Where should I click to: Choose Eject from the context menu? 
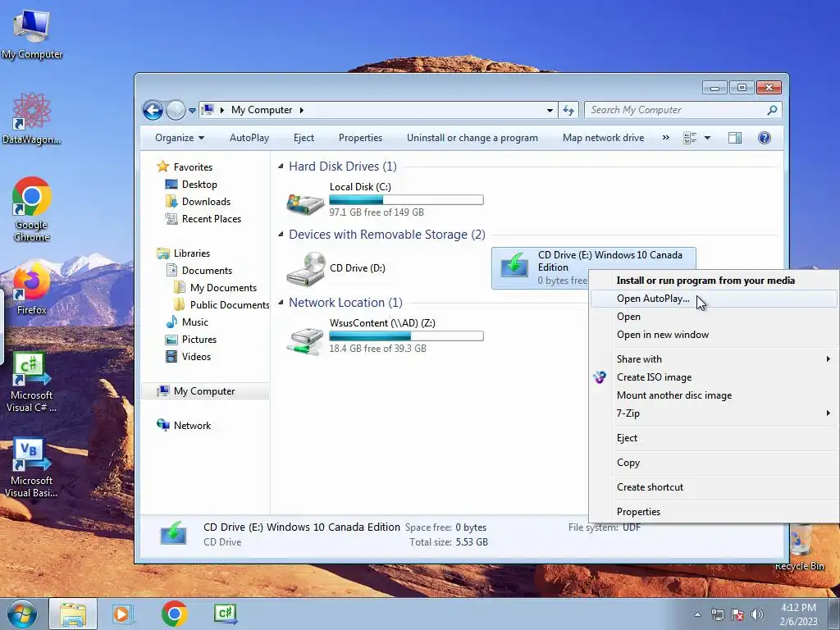click(x=714, y=438)
